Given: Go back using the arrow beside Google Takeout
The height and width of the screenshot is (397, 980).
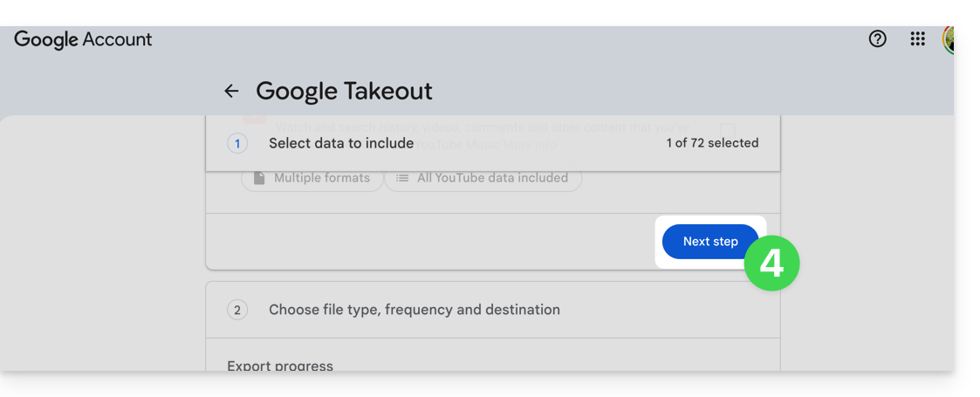Looking at the screenshot, I should 231,91.
